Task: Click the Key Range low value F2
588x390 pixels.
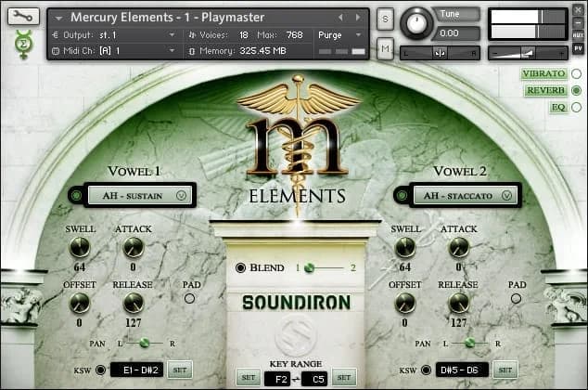Action: pyautogui.click(x=277, y=379)
